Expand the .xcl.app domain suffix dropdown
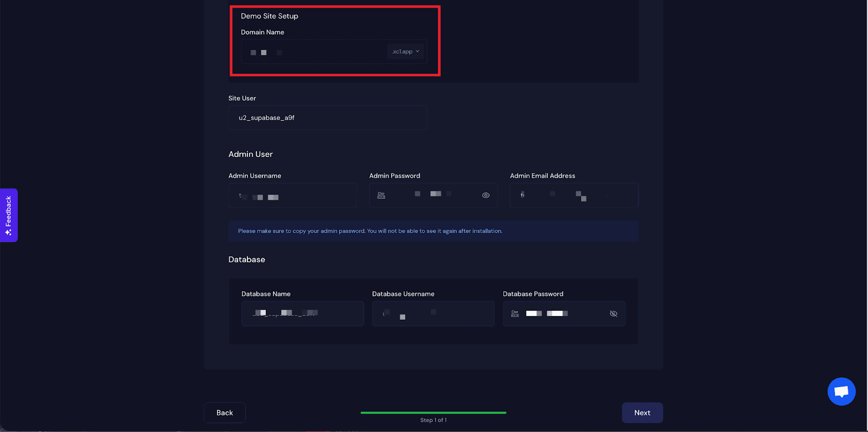Viewport: 868px width, 432px height. 406,52
